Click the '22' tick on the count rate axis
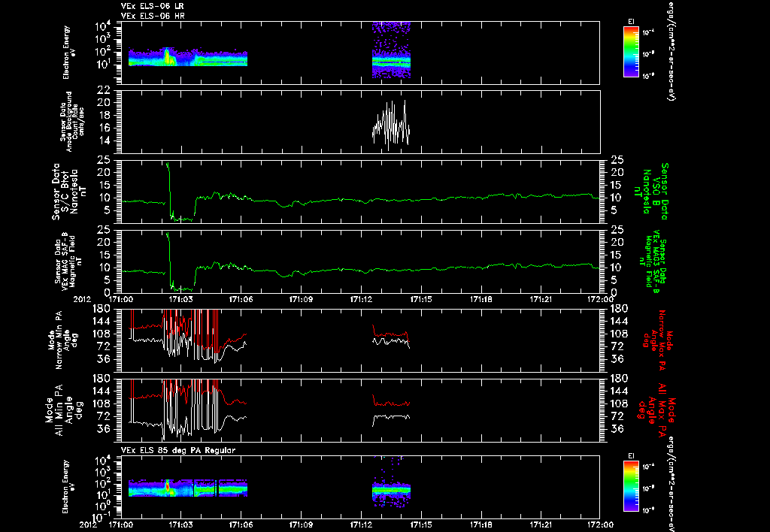Viewport: 770px width, 532px height. [103, 90]
